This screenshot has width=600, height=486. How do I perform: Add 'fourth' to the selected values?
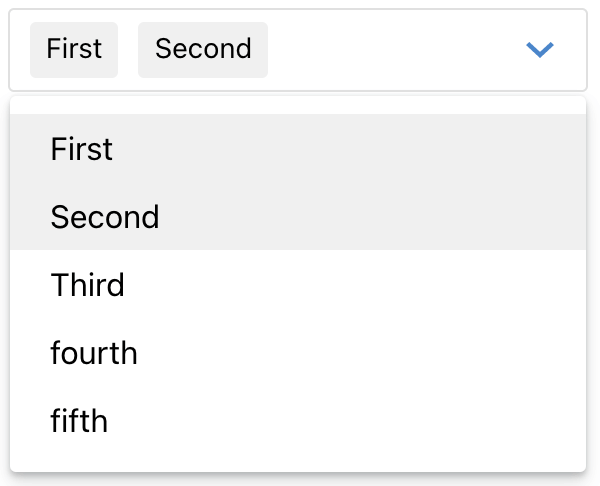[94, 353]
